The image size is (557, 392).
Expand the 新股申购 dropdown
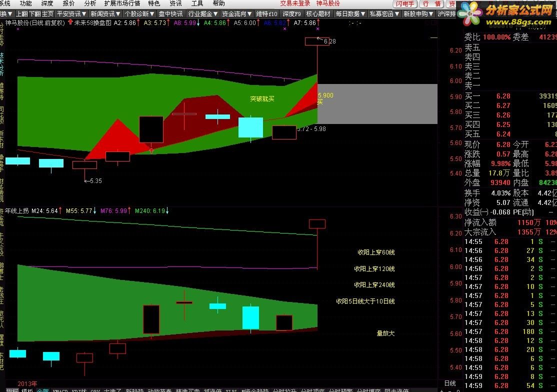click(x=418, y=14)
